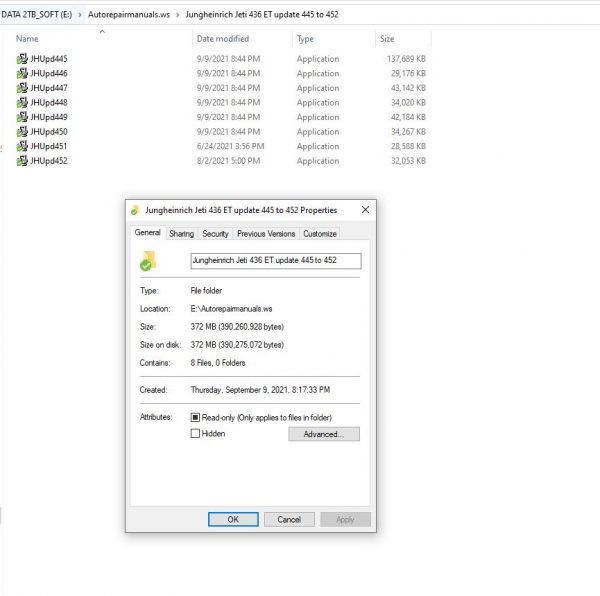Screen dimensions: 600x596
Task: Go to Autorepairmanuals.ws in breadcrumb
Action: [129, 15]
